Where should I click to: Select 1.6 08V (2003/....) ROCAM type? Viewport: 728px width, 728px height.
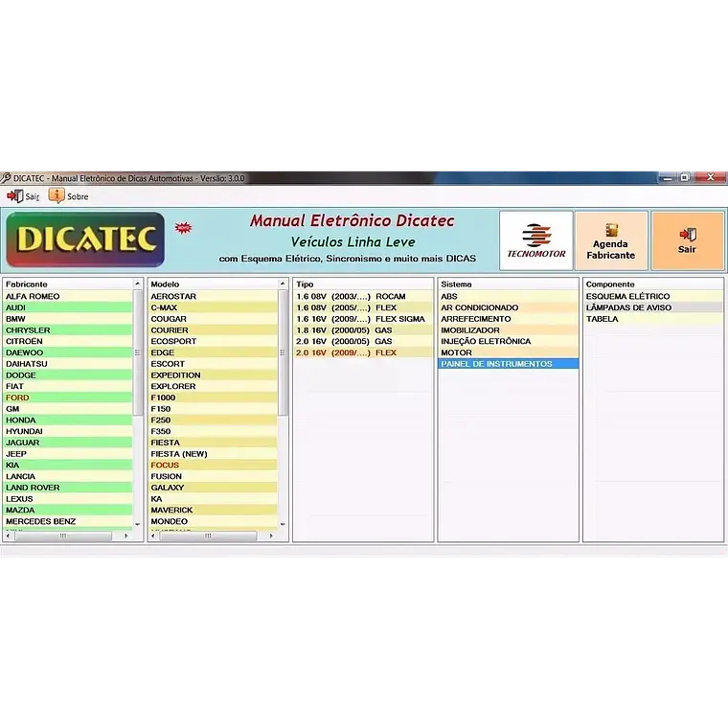tap(363, 296)
